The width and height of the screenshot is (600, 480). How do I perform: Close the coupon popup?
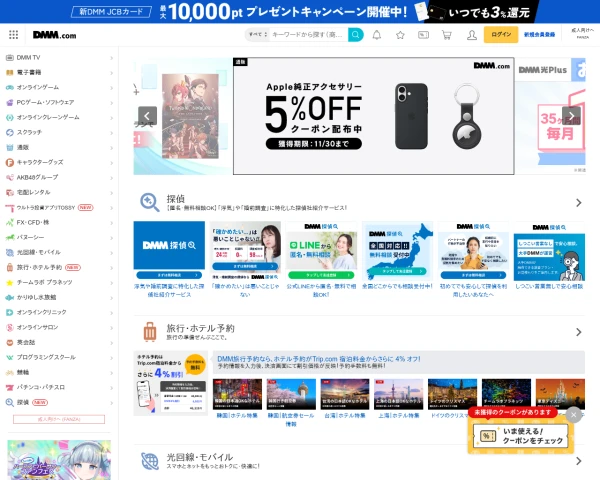click(573, 415)
